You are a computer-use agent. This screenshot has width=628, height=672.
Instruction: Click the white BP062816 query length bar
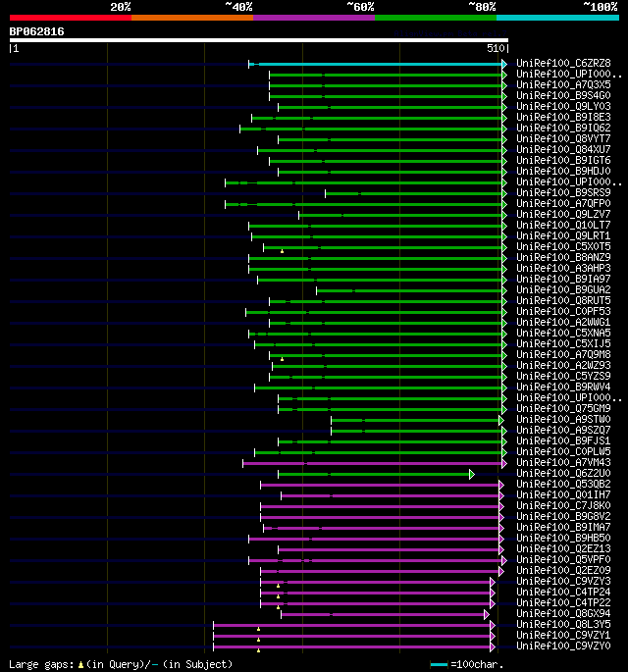259,40
